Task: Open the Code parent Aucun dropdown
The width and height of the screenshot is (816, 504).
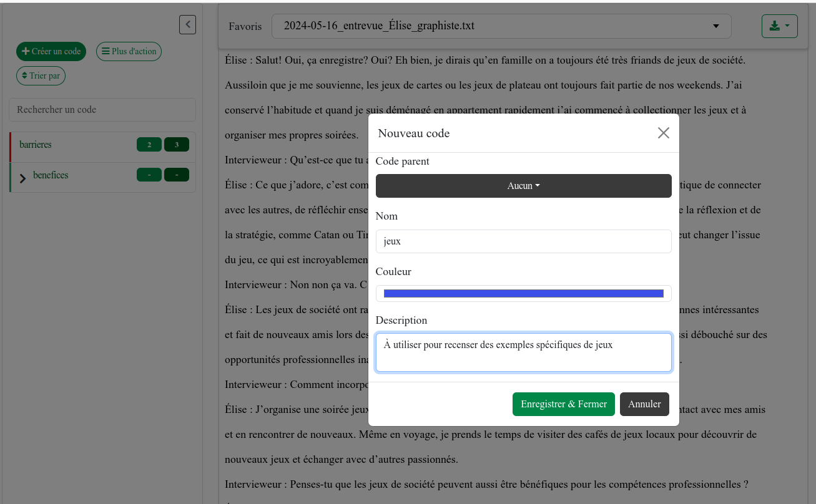Action: pos(524,186)
